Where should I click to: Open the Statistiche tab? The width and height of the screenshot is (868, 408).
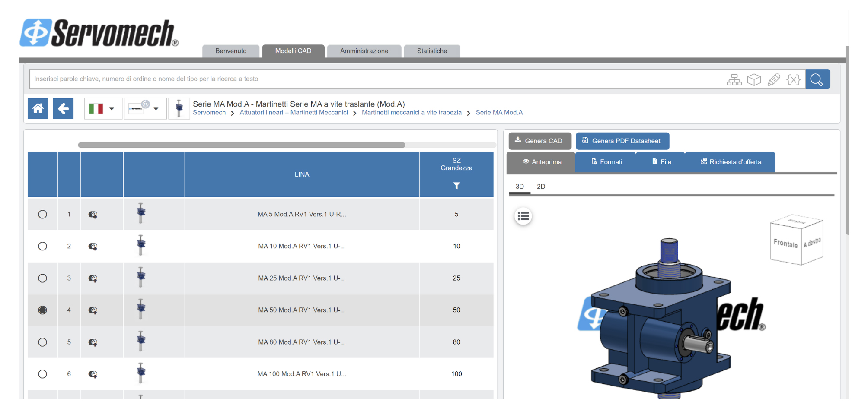pyautogui.click(x=432, y=51)
